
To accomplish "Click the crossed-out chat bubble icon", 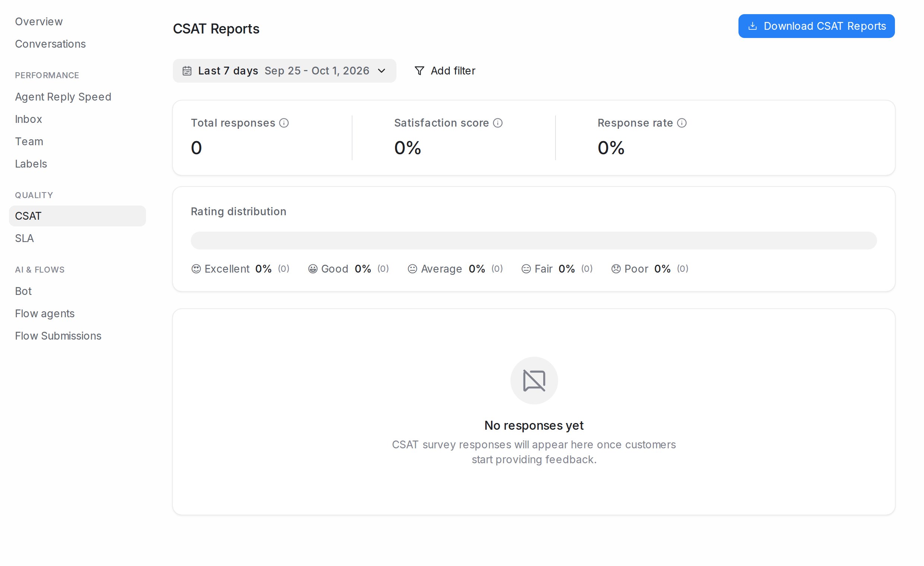I will coord(534,381).
